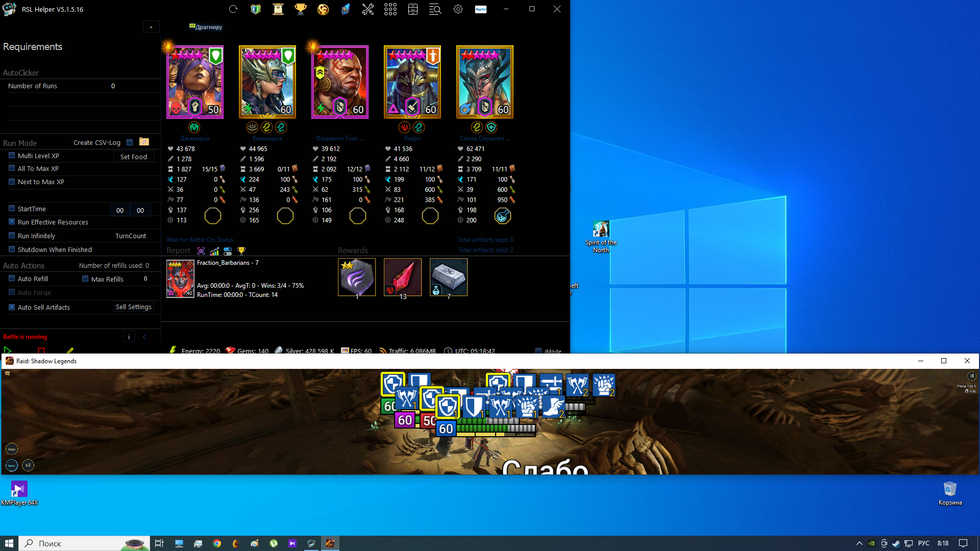The image size is (980, 551).
Task: Click the StartTime minutes field
Action: 140,210
